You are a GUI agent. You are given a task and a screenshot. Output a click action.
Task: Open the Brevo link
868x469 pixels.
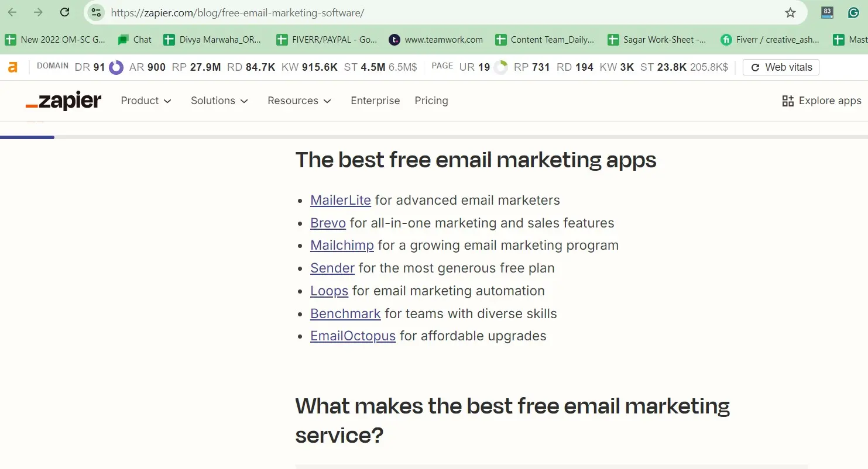click(328, 223)
